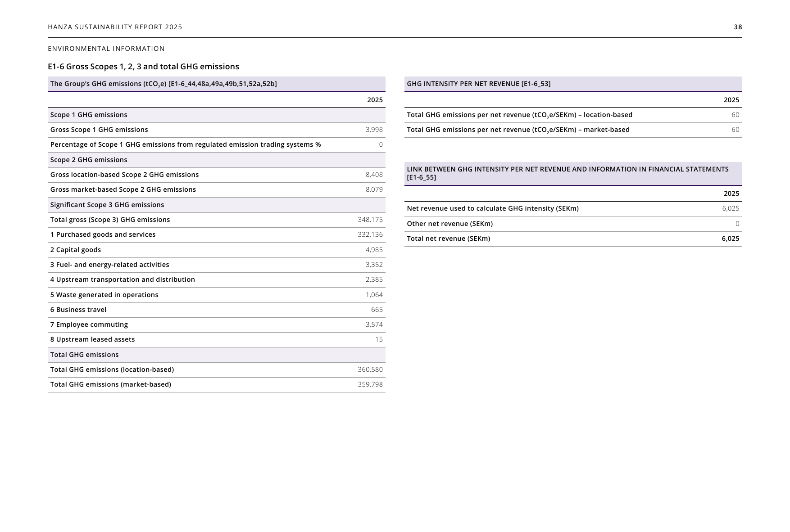
Task: Select Total GHG emissions (location-based) label
Action: click(112, 370)
